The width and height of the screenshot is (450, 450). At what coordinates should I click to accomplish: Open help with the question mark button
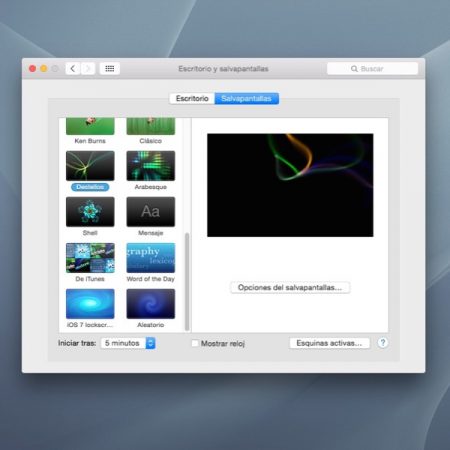pos(383,343)
